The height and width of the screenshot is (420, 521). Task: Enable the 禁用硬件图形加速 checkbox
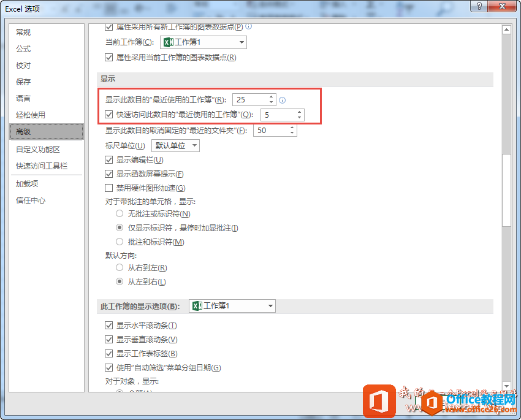pyautogui.click(x=109, y=188)
